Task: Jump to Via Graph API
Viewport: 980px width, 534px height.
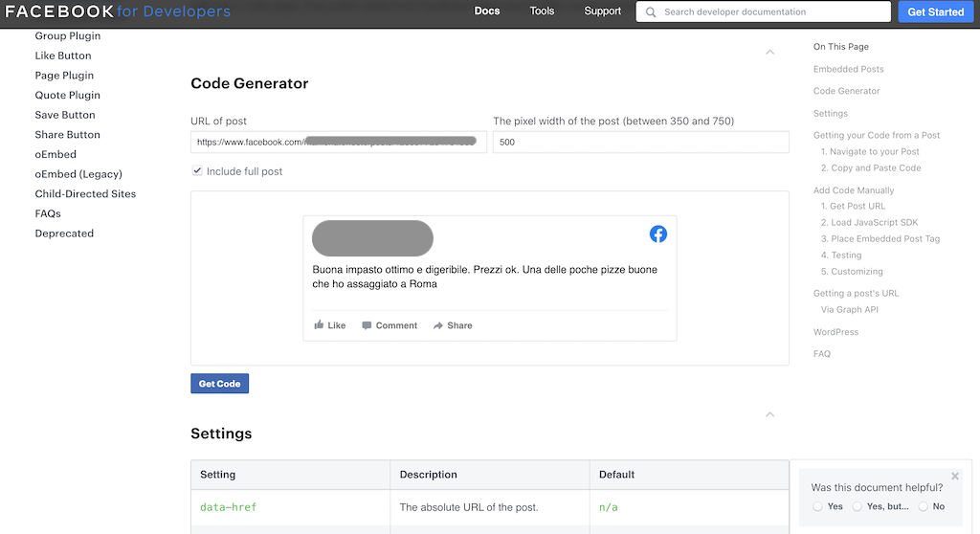Action: (x=850, y=309)
